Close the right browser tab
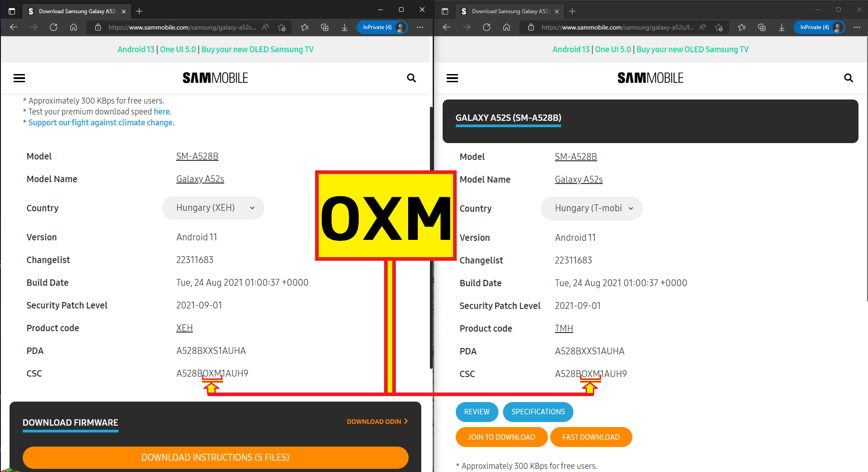Screen dimensions: 868x472 coord(557,11)
